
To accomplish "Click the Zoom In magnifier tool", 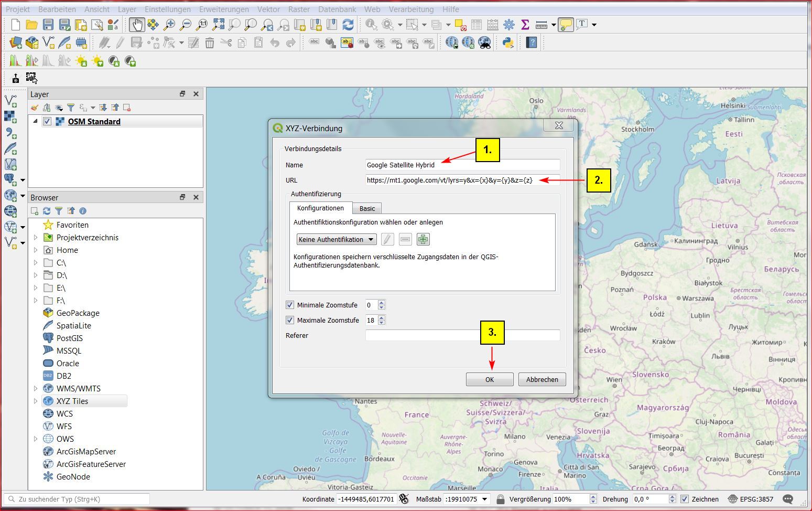I will (169, 25).
